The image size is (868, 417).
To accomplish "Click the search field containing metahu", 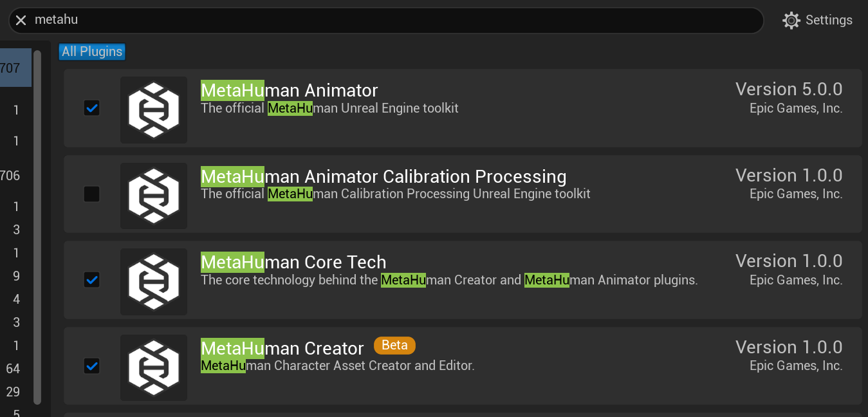I will [386, 21].
